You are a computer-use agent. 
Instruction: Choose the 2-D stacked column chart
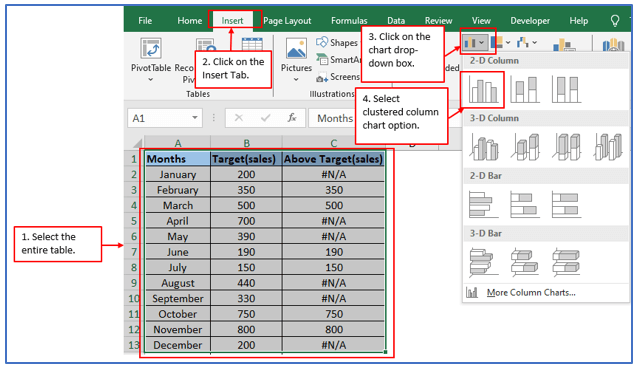[525, 90]
